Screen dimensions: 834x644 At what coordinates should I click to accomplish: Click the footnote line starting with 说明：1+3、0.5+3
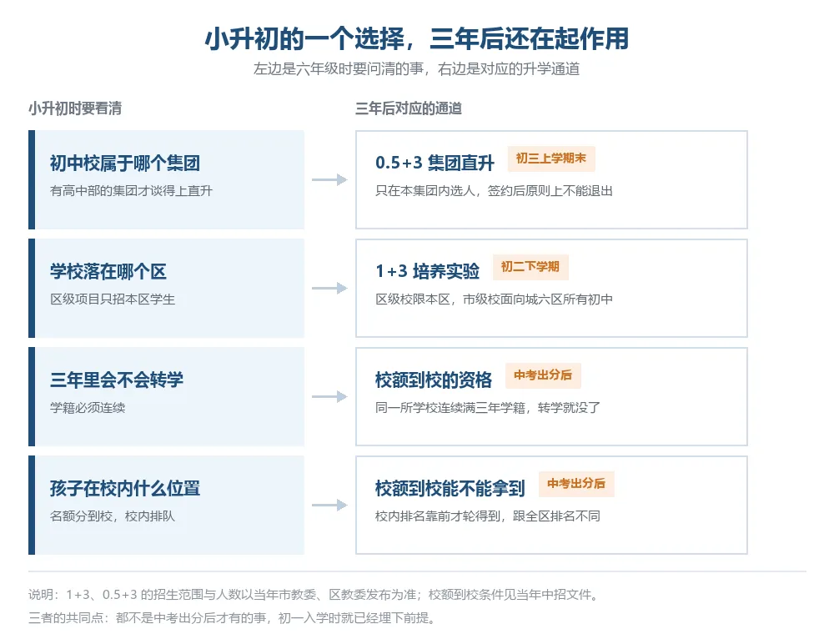coord(315,595)
